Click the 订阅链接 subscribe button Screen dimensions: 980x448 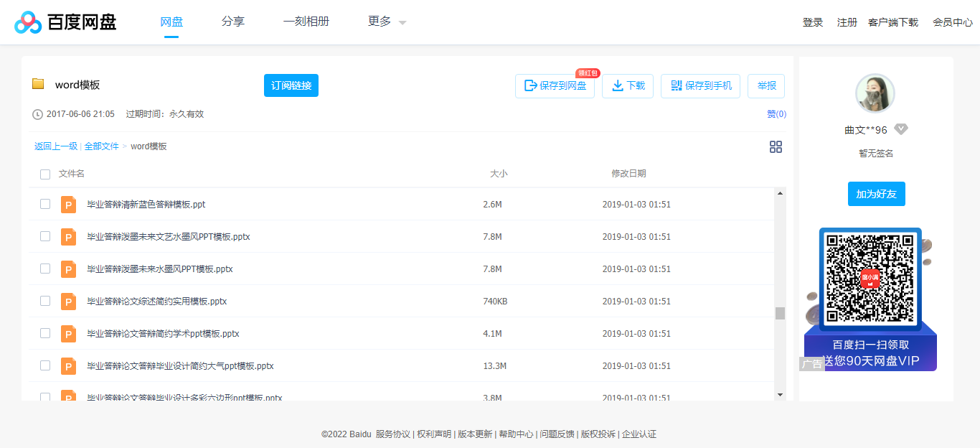click(291, 85)
